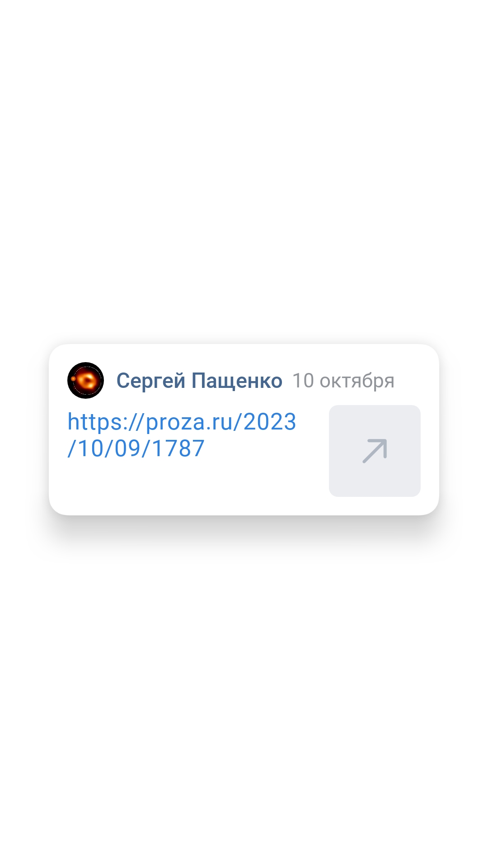Click the author name Сергей Пащенко
The height and width of the screenshot is (868, 488).
pos(199,381)
